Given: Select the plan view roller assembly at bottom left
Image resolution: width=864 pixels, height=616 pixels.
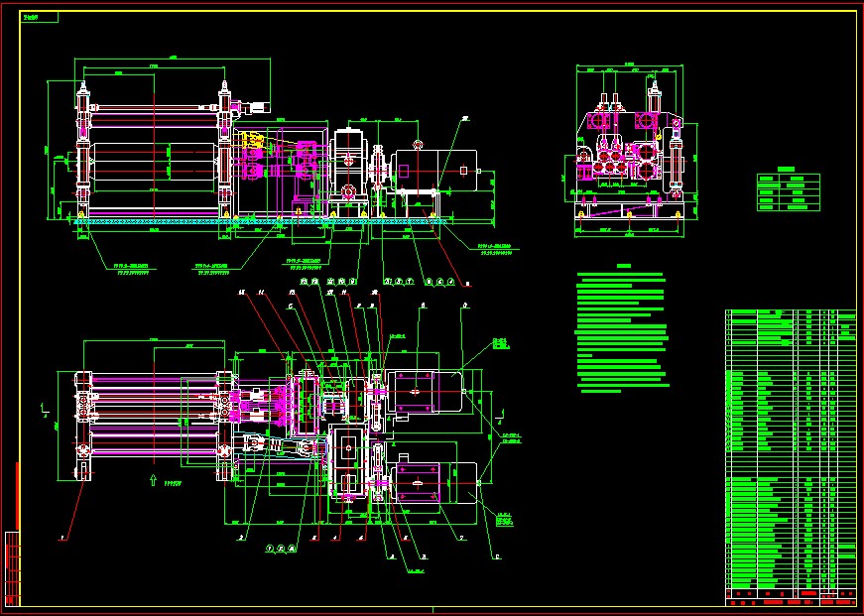Looking at the screenshot, I should tap(154, 426).
